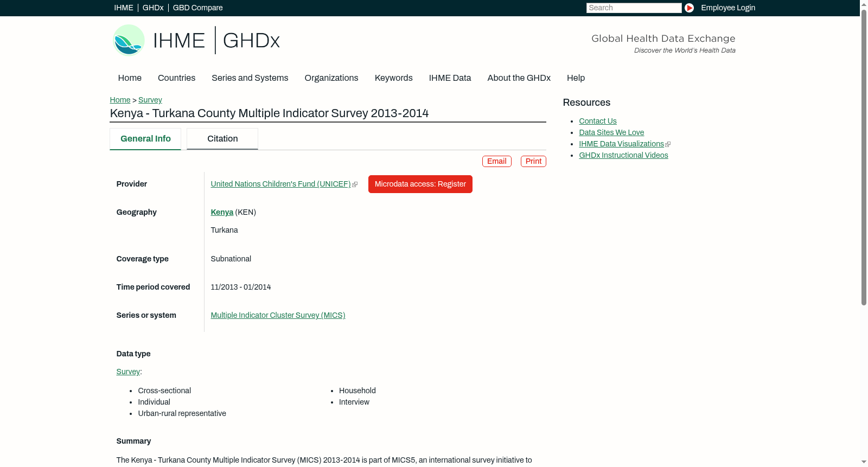Image resolution: width=868 pixels, height=467 pixels.
Task: Click the scrollbar up arrow
Action: point(864,4)
